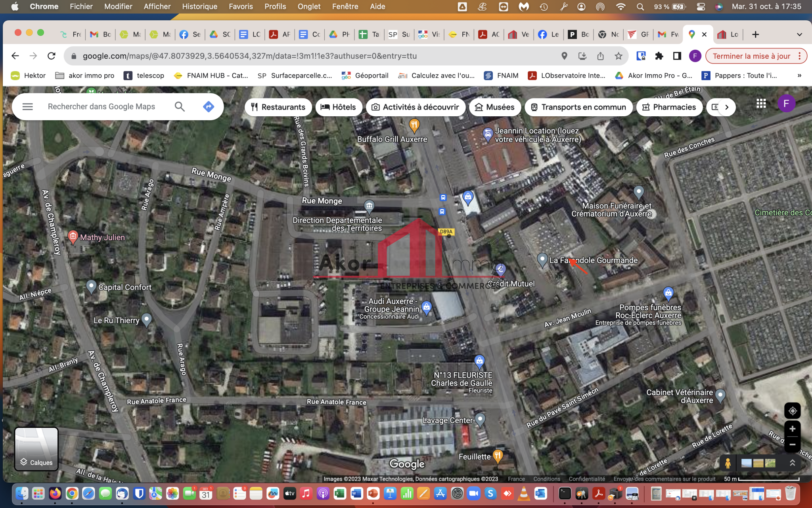This screenshot has height=508, width=812.
Task: Click the Buffalo Grill Auxerre restaurant pin
Action: [x=414, y=125]
